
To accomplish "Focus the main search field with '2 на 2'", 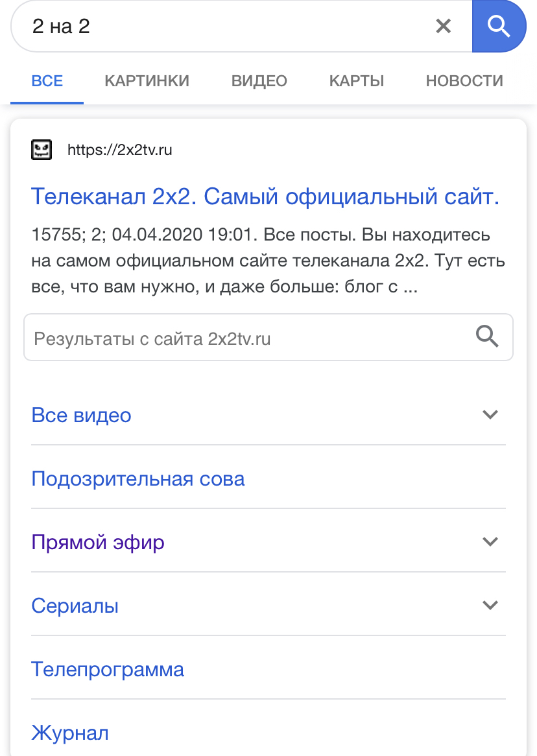I will tap(221, 27).
